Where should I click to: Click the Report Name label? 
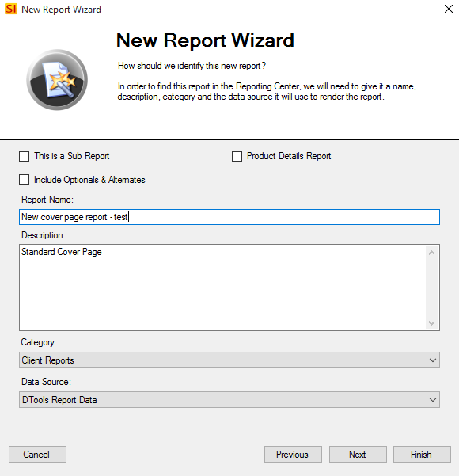(x=47, y=200)
